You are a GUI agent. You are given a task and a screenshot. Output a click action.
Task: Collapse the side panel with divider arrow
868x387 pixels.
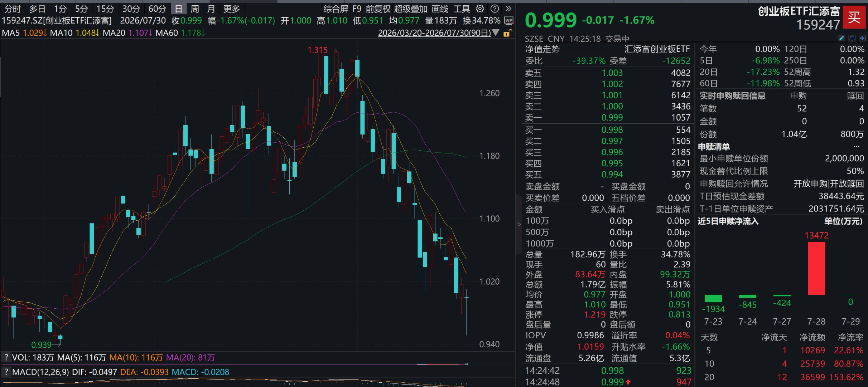[519, 225]
